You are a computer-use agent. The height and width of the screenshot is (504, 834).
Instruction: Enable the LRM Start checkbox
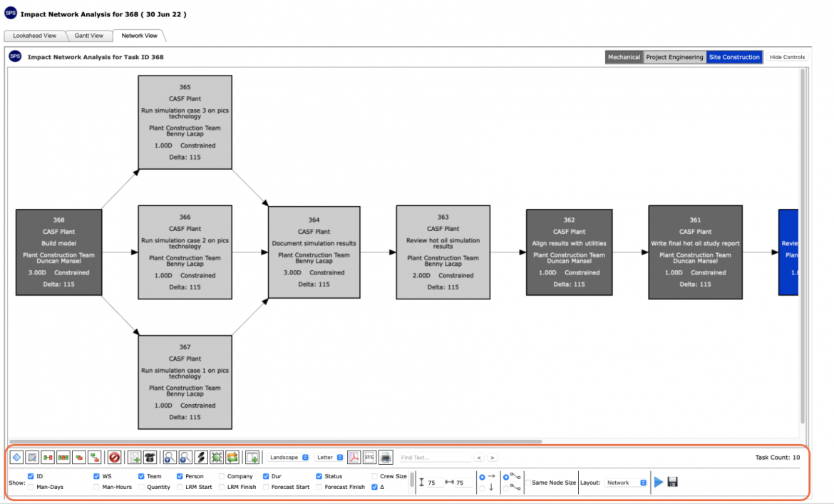coord(180,487)
